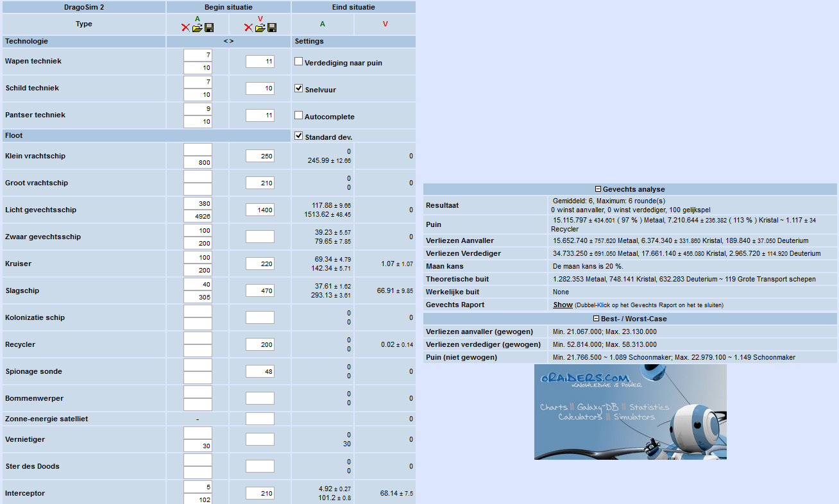Click empty defender Zwaar gevechtsschip field
Screen dimensions: 839x504
click(x=260, y=237)
